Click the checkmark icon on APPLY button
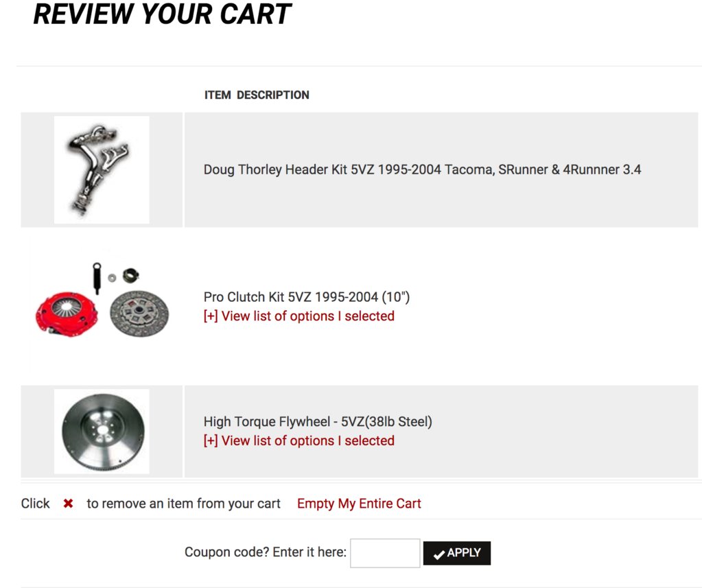Screen dimensions: 702x588 (x=438, y=554)
